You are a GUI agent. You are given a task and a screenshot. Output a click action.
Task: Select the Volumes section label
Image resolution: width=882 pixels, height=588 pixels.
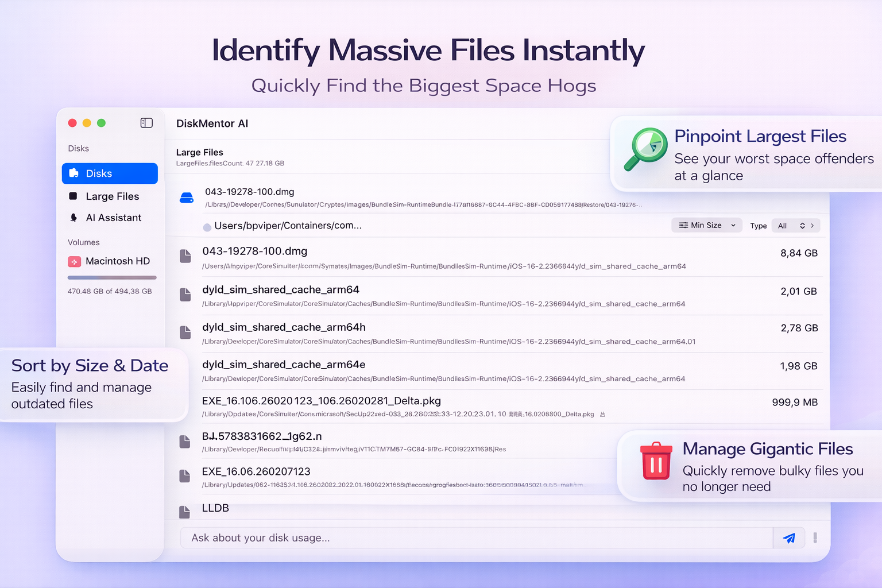83,242
